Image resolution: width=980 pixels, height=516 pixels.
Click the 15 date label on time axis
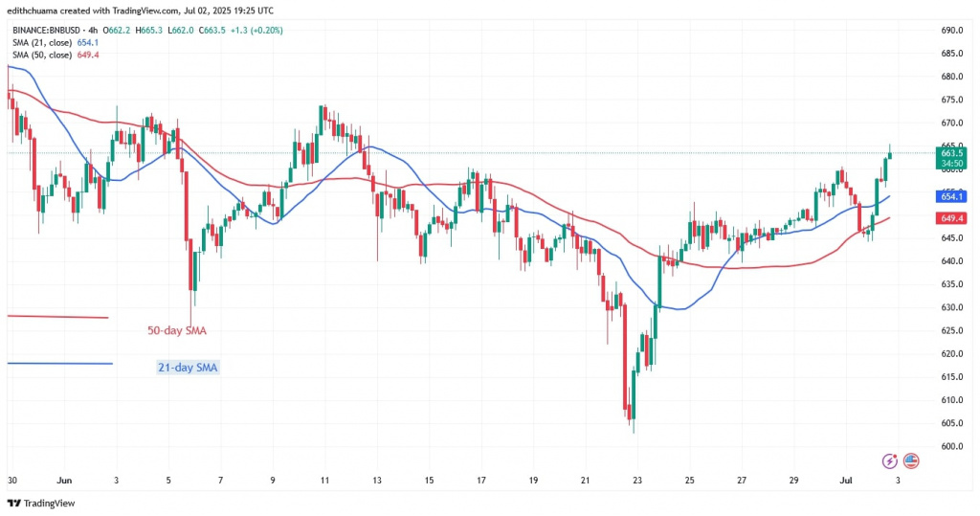[x=429, y=481]
